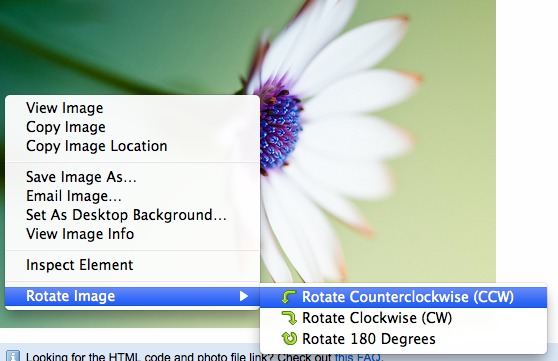The width and height of the screenshot is (558, 361).
Task: Select Rotate 180 Degrees
Action: (x=404, y=339)
